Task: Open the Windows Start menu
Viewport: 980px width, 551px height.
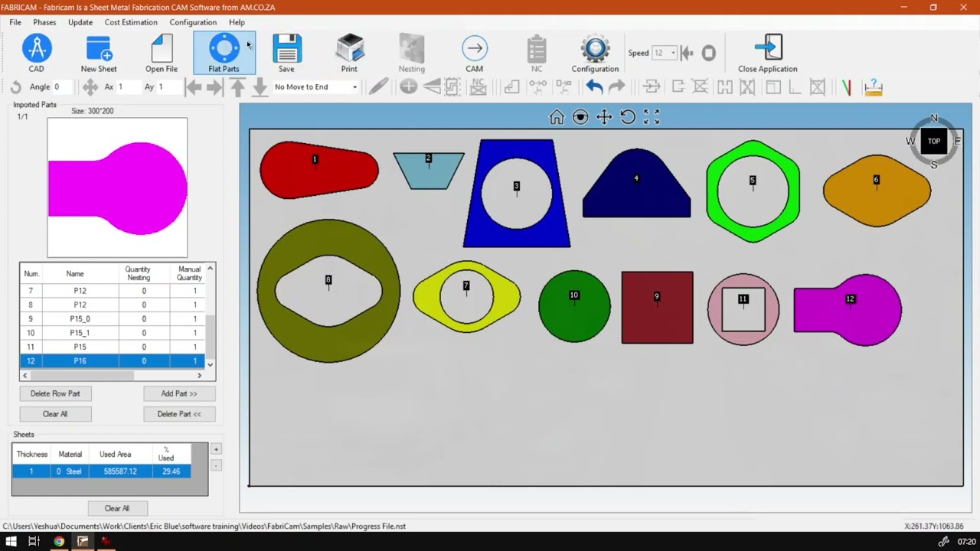Action: [x=11, y=542]
